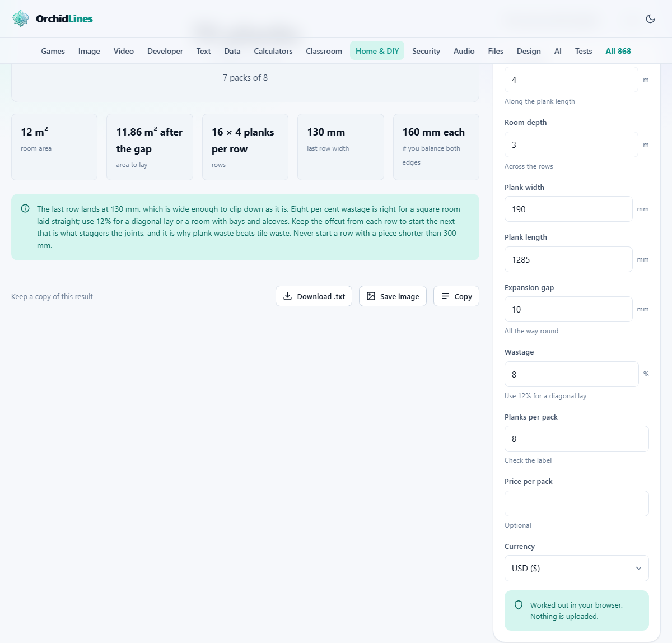Edit the Expansion gap field
Screen dimensions: 672x643
coord(568,309)
